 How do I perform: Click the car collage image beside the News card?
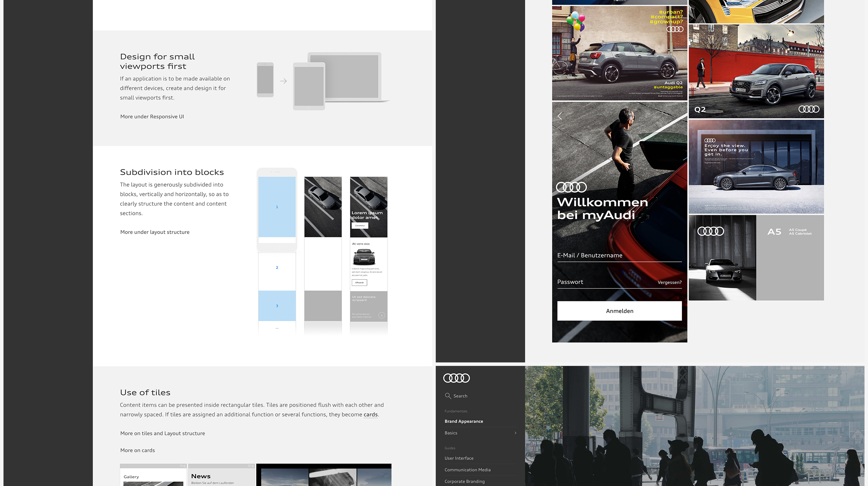click(324, 475)
